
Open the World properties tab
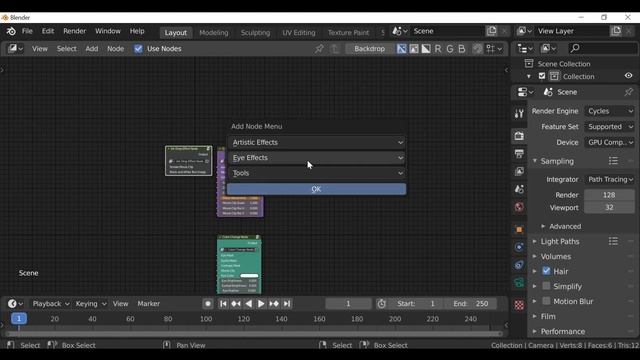519,207
